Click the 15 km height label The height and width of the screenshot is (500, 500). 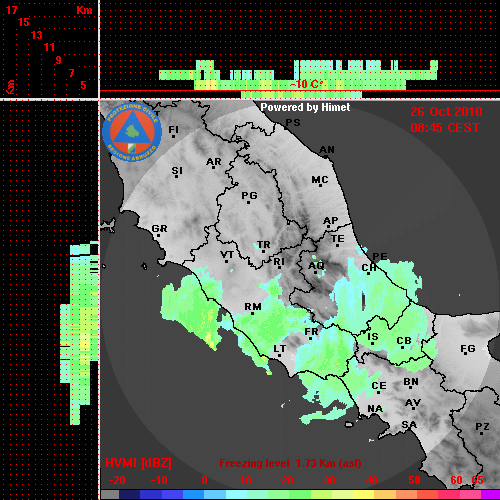pos(24,22)
